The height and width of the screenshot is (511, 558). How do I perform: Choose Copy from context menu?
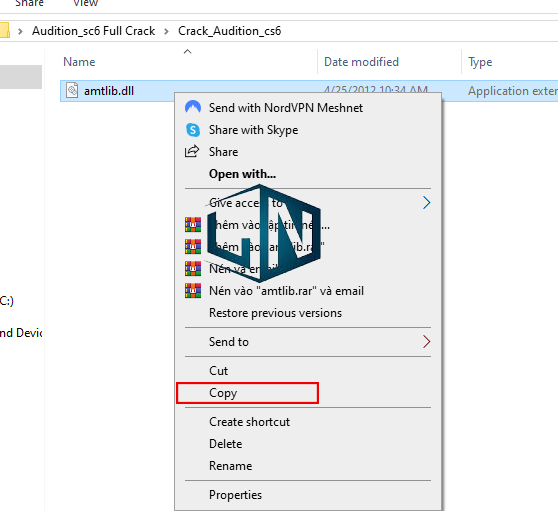[308, 393]
